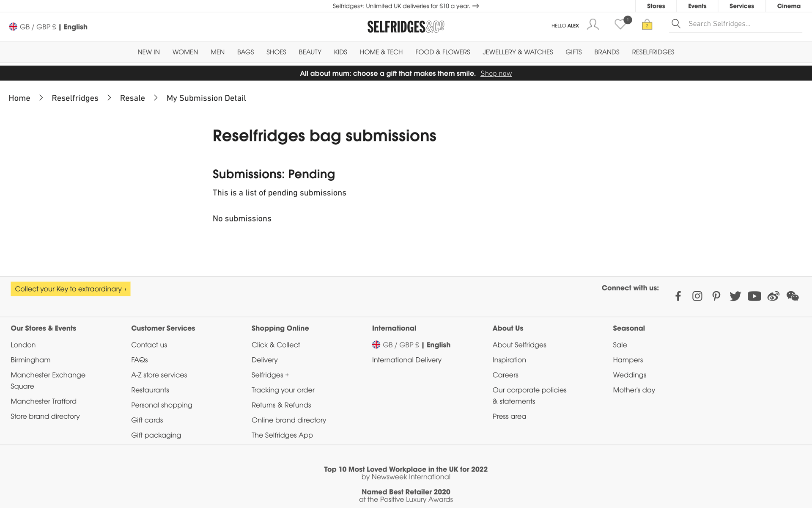Open Store brand directory link
Screen dimensions: 812x508
[45, 416]
